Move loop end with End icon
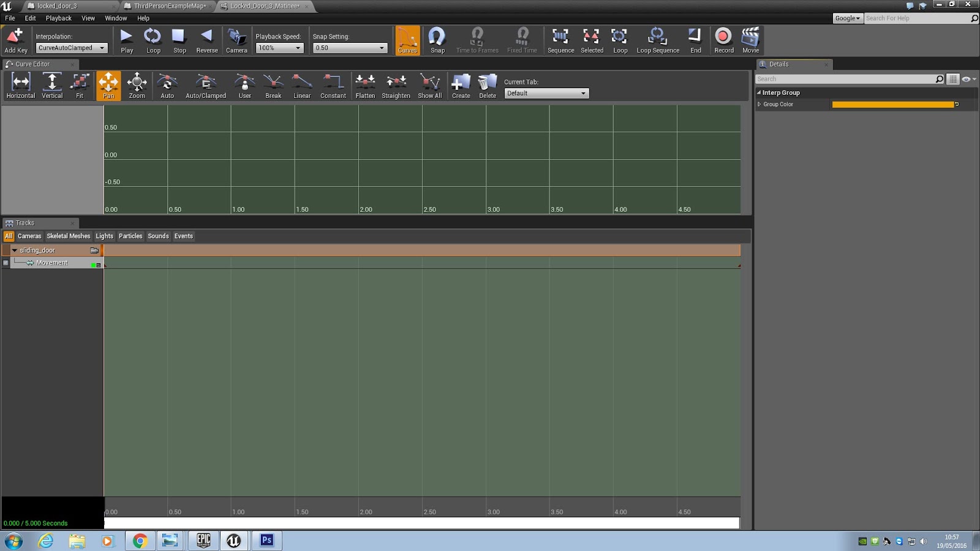This screenshot has width=980, height=551. point(695,40)
